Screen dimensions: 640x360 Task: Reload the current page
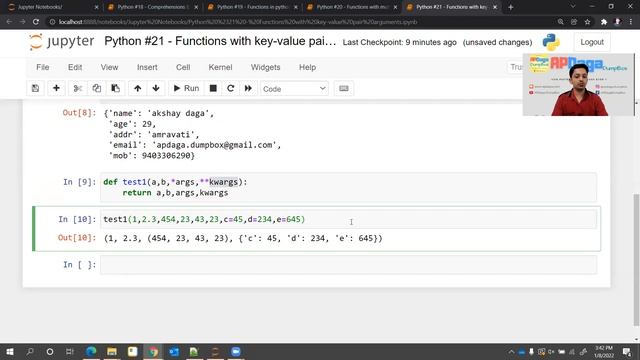pyautogui.click(x=36, y=22)
